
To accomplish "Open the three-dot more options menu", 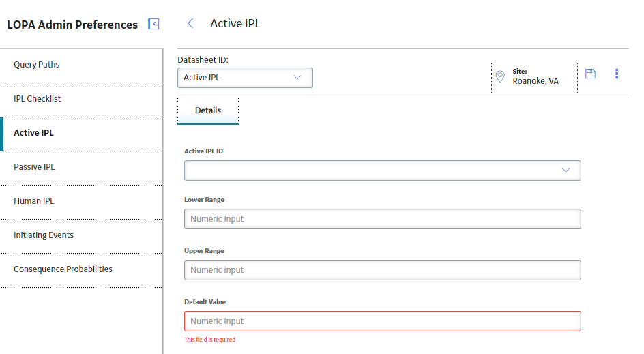I will [x=617, y=74].
